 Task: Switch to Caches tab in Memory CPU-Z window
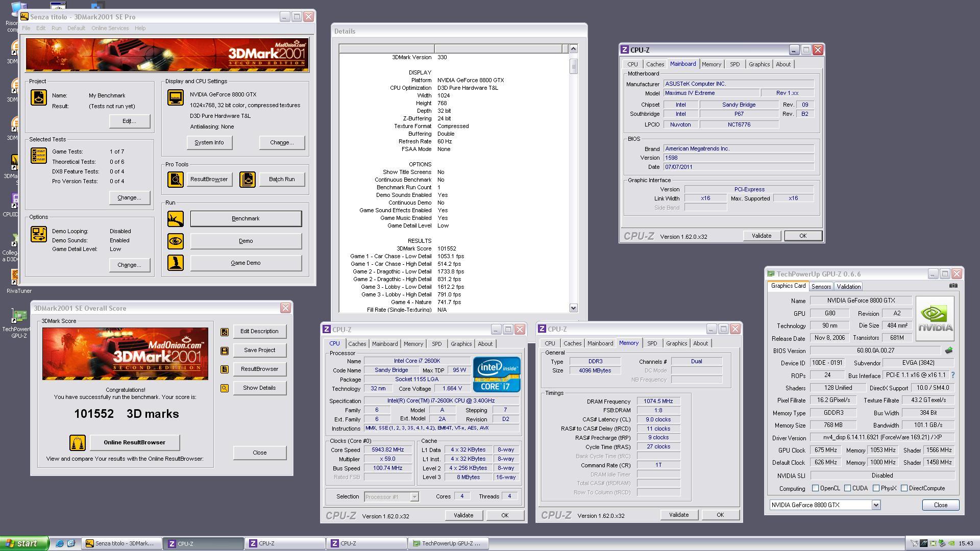[572, 343]
